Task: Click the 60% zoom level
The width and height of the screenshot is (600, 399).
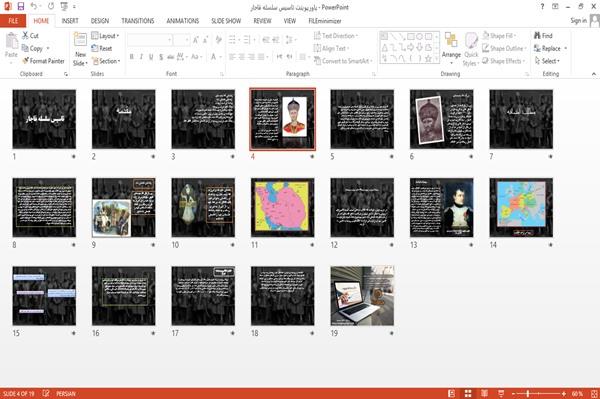Action: pos(577,394)
